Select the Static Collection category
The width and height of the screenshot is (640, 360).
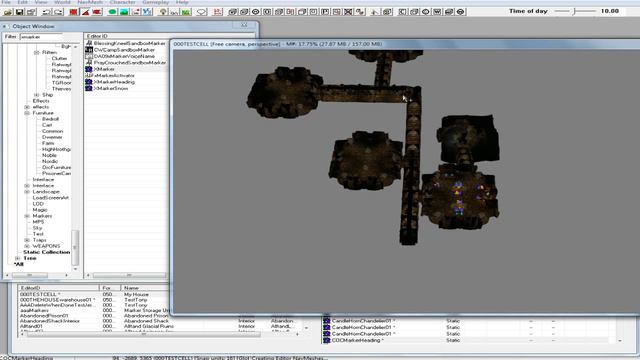click(47, 252)
